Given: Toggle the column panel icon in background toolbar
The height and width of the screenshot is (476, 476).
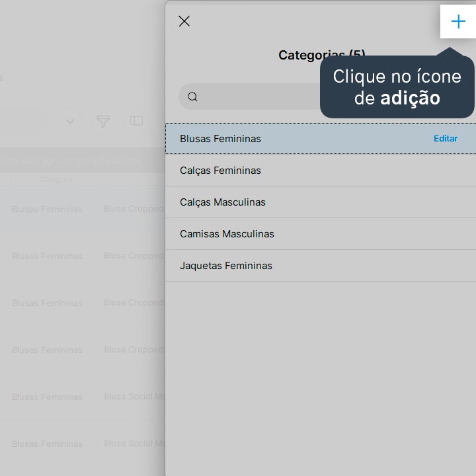Looking at the screenshot, I should tap(136, 121).
